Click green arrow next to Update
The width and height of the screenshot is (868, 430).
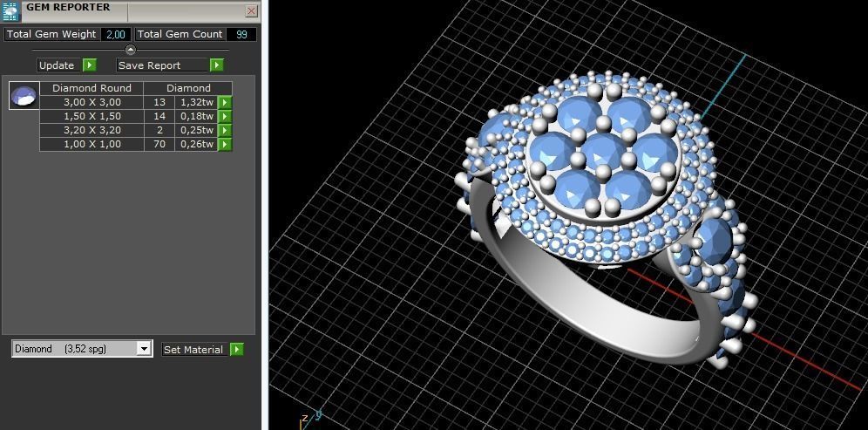pos(90,65)
